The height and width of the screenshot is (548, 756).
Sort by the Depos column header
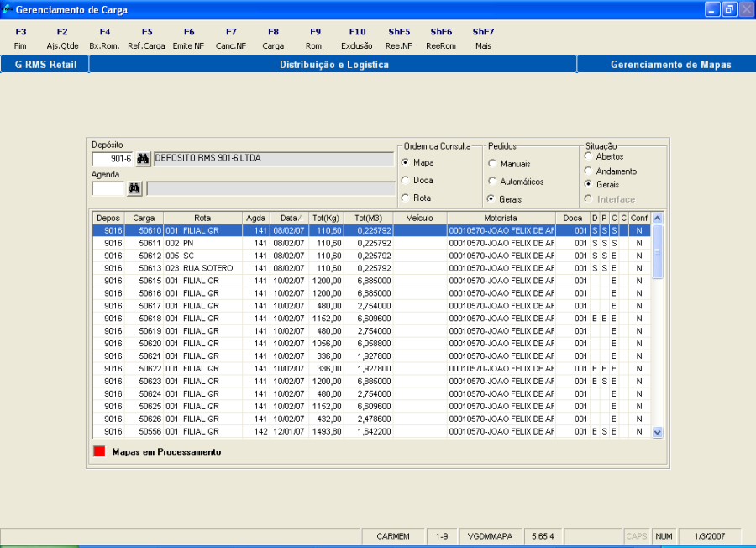108,218
